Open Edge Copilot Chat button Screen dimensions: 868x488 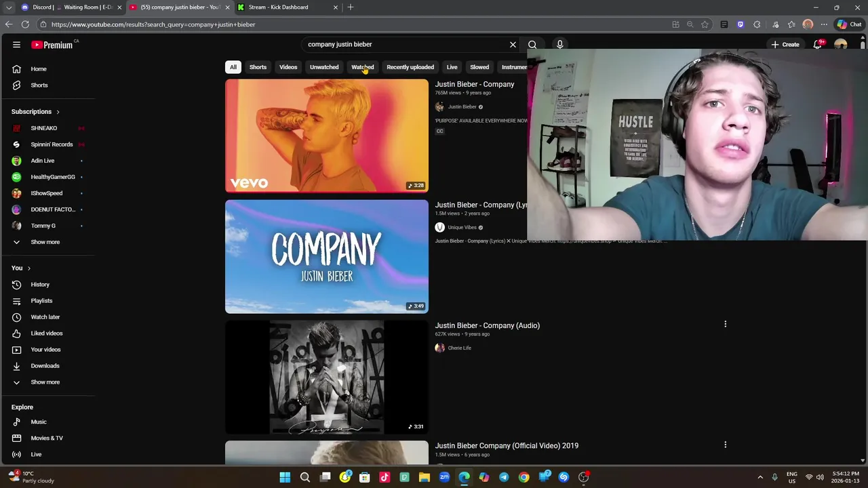click(x=850, y=24)
